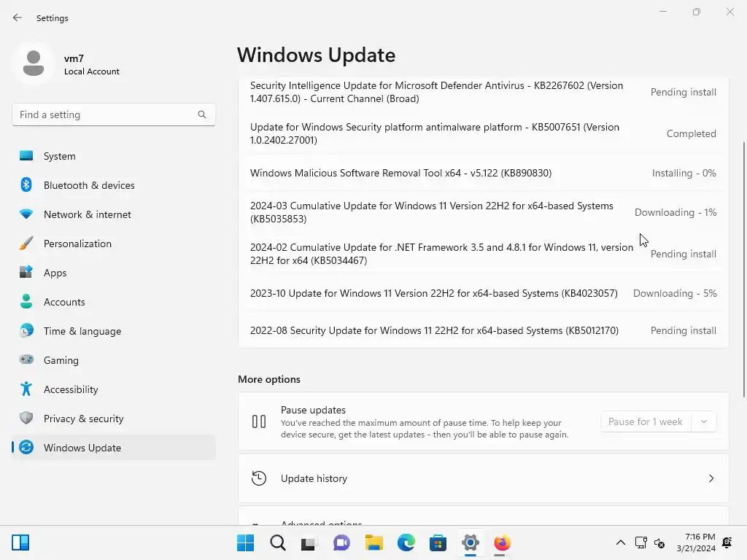Open Time & language settings
Viewport: 747px width, 560px height.
coord(113,331)
